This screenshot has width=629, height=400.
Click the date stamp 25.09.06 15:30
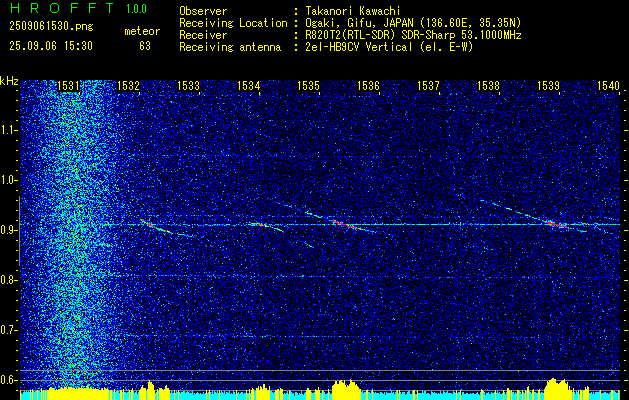51,46
